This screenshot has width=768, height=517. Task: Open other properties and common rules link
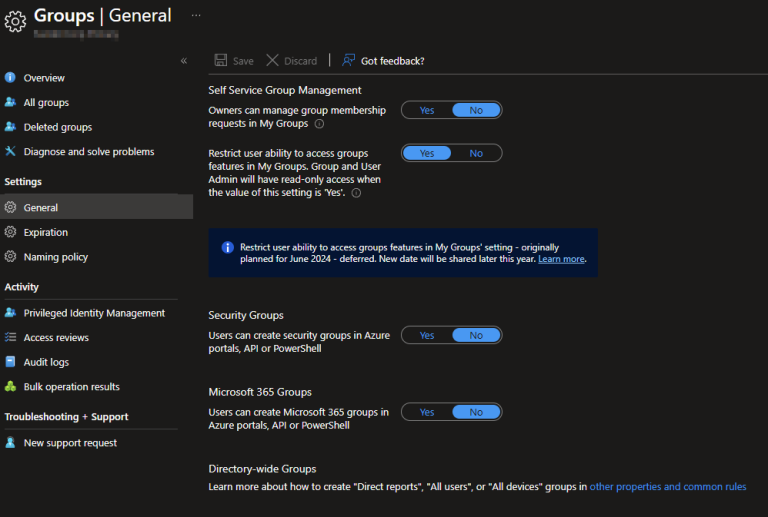[668, 487]
